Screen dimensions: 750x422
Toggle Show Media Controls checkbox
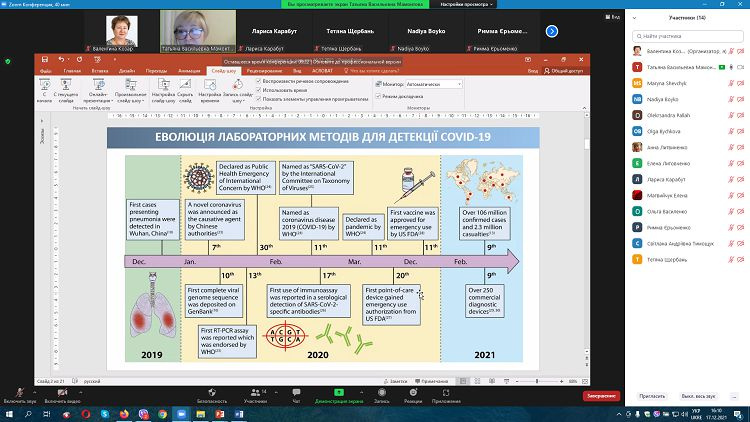pos(259,99)
